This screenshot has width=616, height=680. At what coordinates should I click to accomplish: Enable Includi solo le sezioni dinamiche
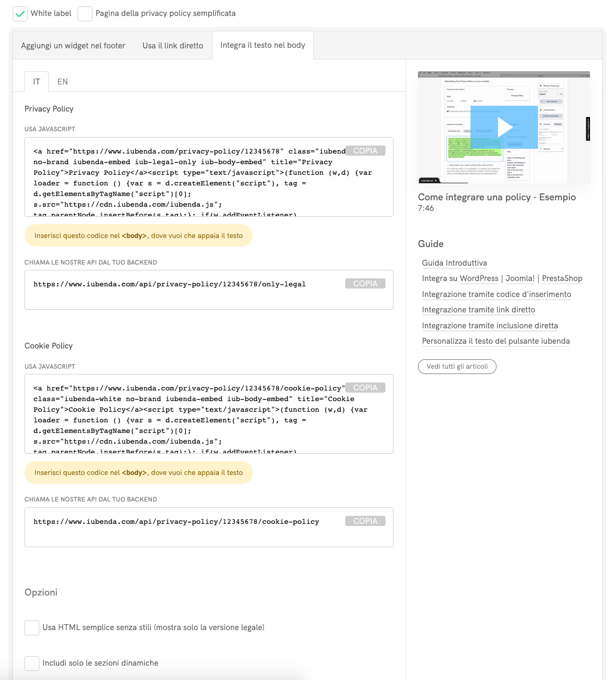click(32, 663)
